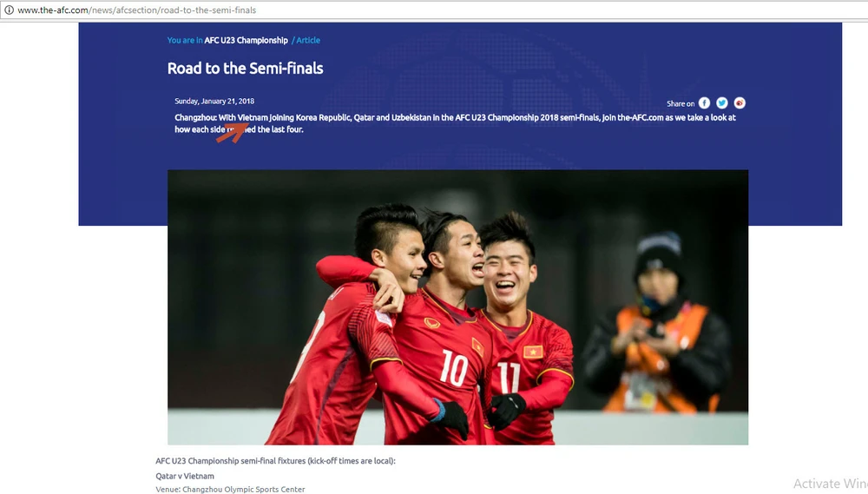Share the article on Weibo
868x494 pixels.
tap(740, 103)
